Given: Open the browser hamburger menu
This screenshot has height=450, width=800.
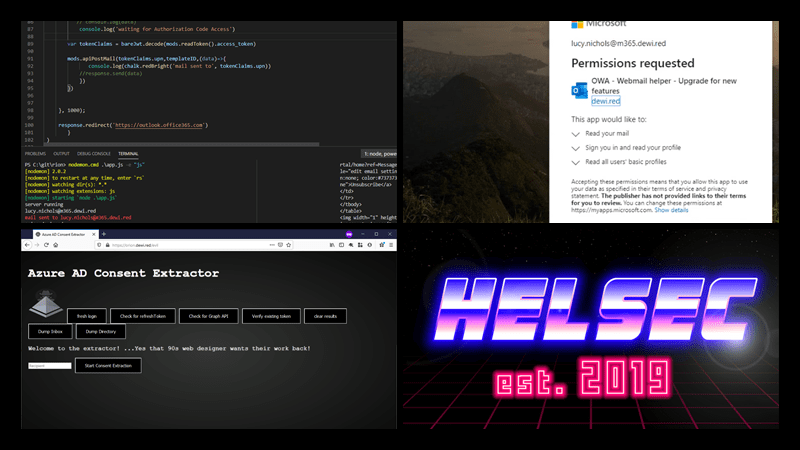Looking at the screenshot, I should coord(393,244).
